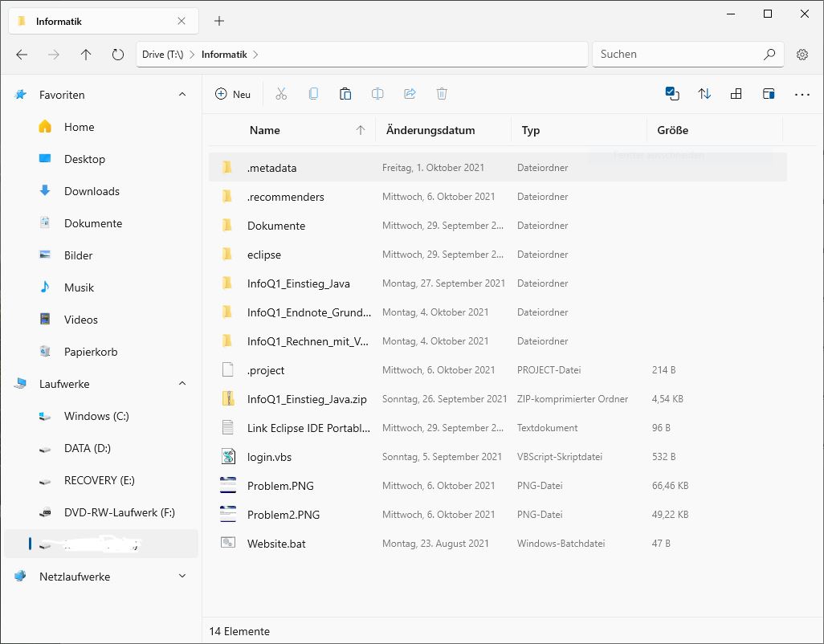Select the Website.bat file

coord(498,543)
